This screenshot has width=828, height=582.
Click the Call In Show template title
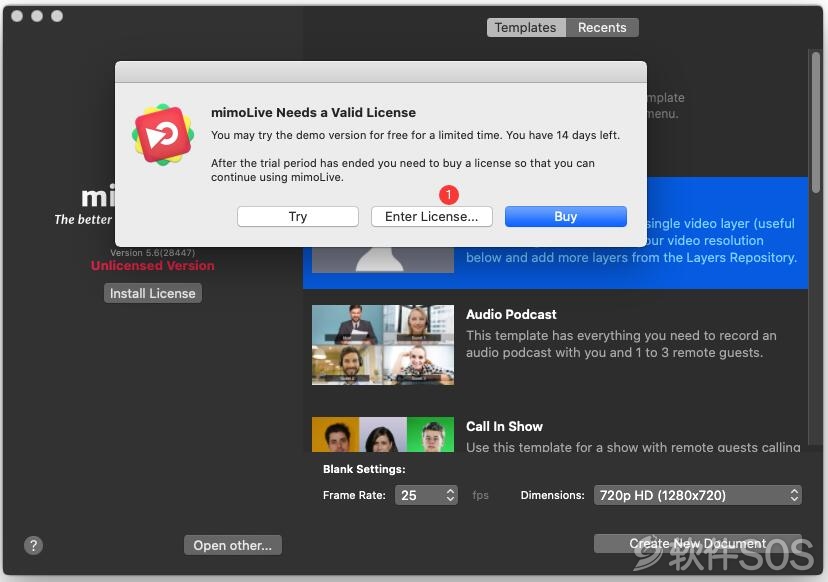504,426
